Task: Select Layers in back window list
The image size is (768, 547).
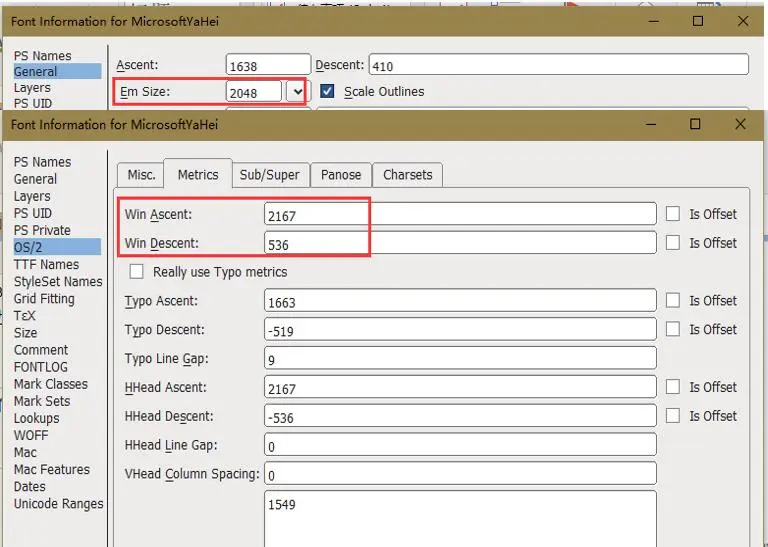Action: (x=32, y=87)
